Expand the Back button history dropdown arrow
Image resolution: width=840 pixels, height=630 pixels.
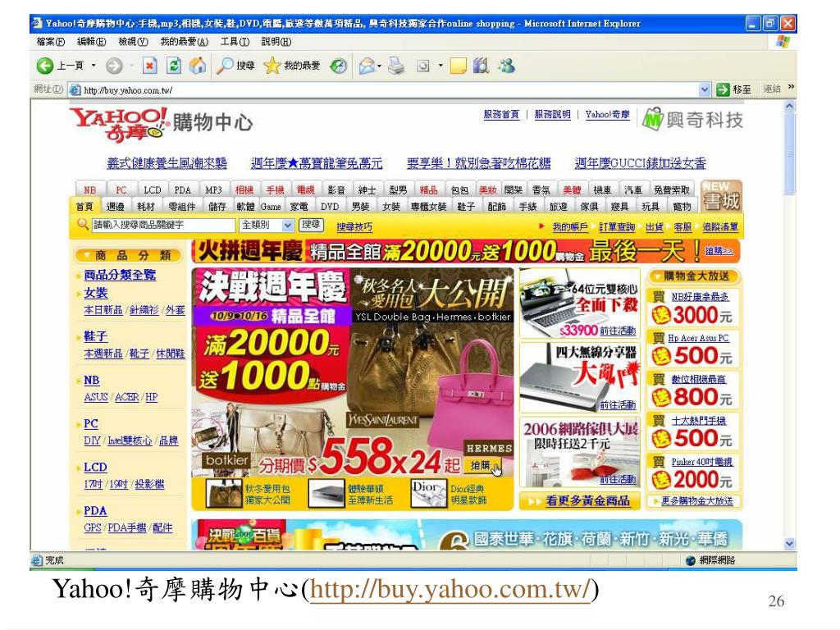point(94,66)
